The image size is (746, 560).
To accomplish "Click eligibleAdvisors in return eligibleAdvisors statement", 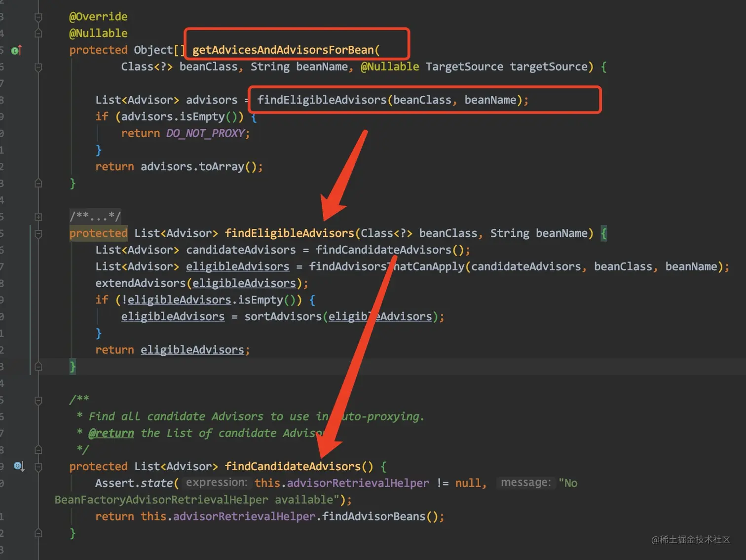I will pyautogui.click(x=192, y=350).
